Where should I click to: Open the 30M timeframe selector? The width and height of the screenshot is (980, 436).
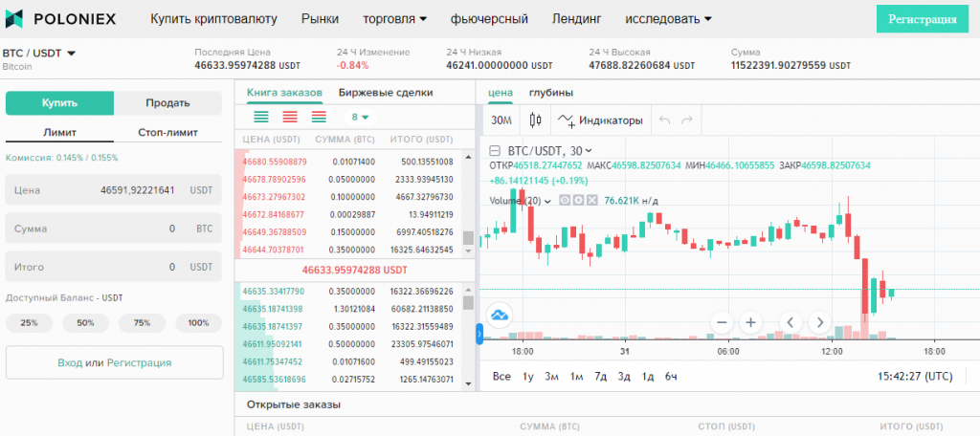pos(501,120)
